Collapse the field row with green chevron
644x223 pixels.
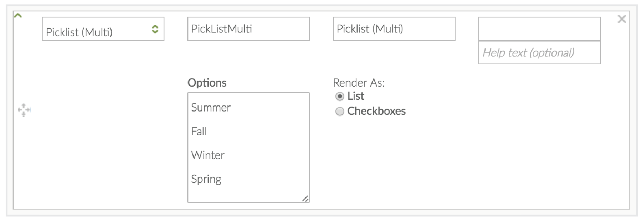click(17, 16)
